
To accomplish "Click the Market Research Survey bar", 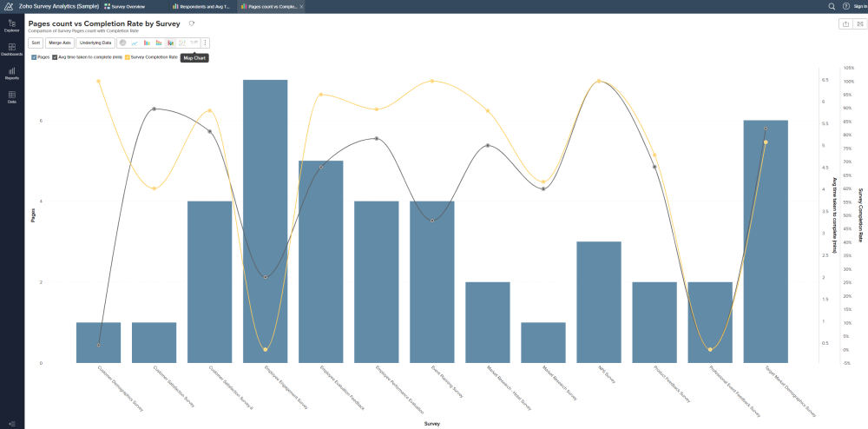I will tap(543, 343).
